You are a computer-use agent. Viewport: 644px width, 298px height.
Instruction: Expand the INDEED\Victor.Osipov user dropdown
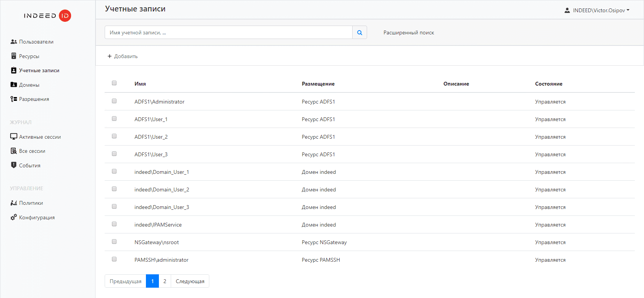coord(597,10)
